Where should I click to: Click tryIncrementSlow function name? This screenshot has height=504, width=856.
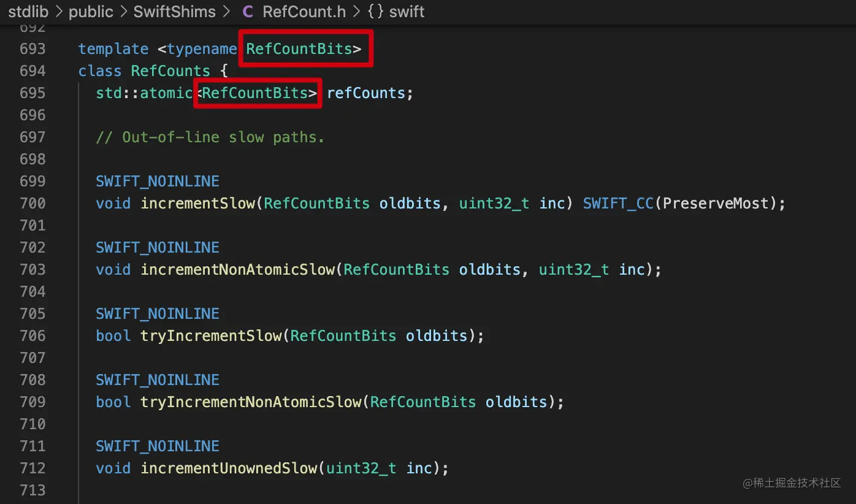(211, 336)
